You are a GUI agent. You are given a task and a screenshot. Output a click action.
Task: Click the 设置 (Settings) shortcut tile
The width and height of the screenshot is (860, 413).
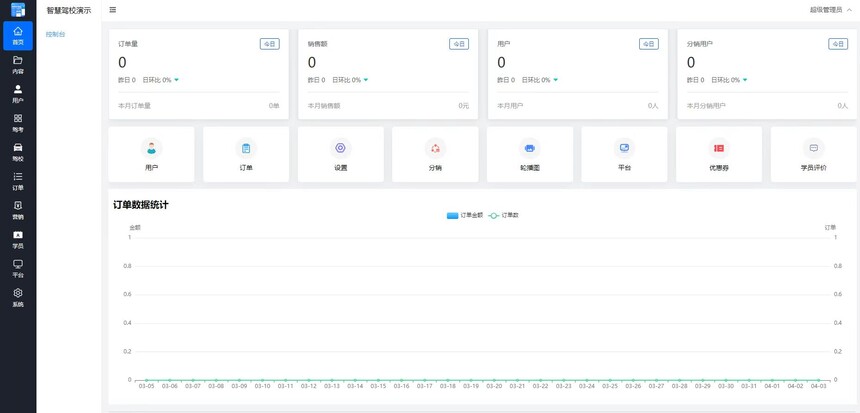pyautogui.click(x=340, y=154)
